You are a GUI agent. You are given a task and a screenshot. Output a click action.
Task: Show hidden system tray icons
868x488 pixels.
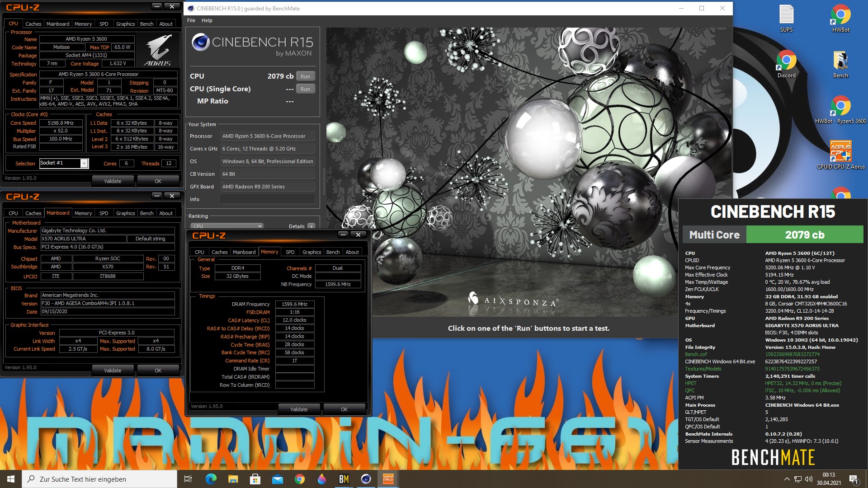pos(787,479)
